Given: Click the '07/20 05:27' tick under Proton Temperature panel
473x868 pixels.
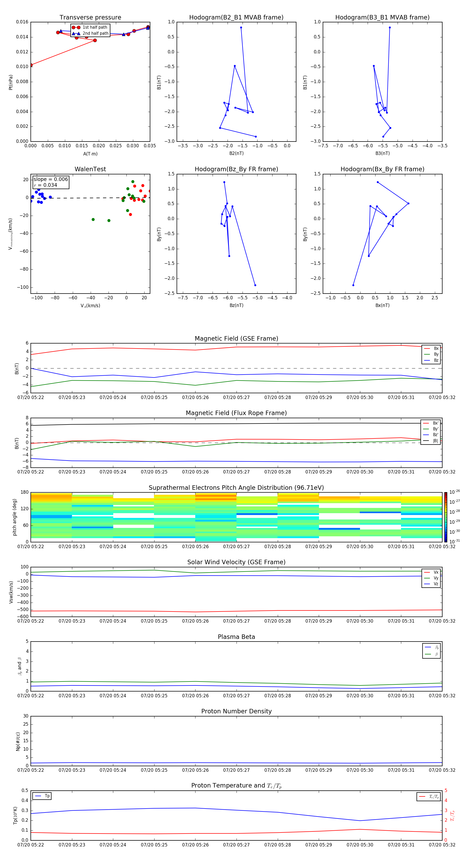Looking at the screenshot, I should [236, 845].
